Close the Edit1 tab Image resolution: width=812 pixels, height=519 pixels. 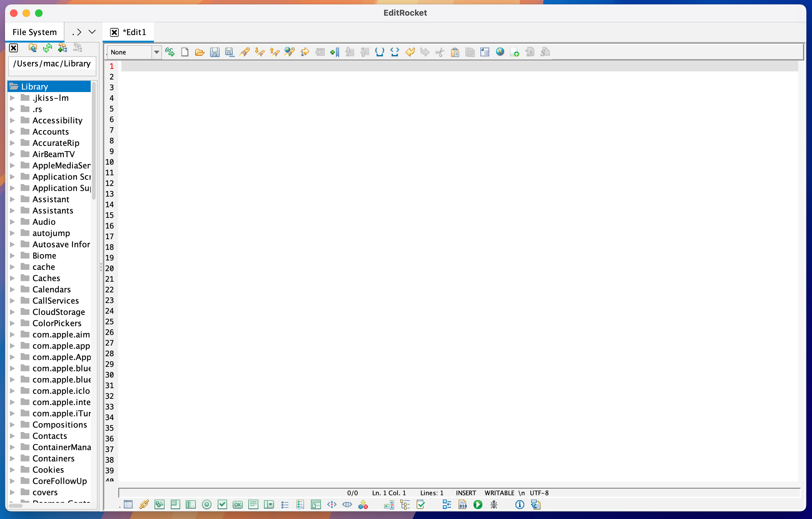[x=114, y=32]
